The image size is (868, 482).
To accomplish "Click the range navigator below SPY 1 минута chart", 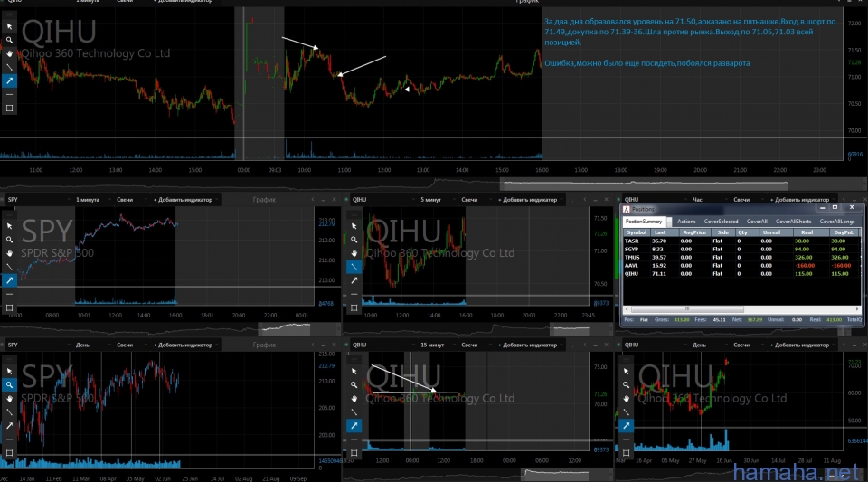I will [x=286, y=329].
